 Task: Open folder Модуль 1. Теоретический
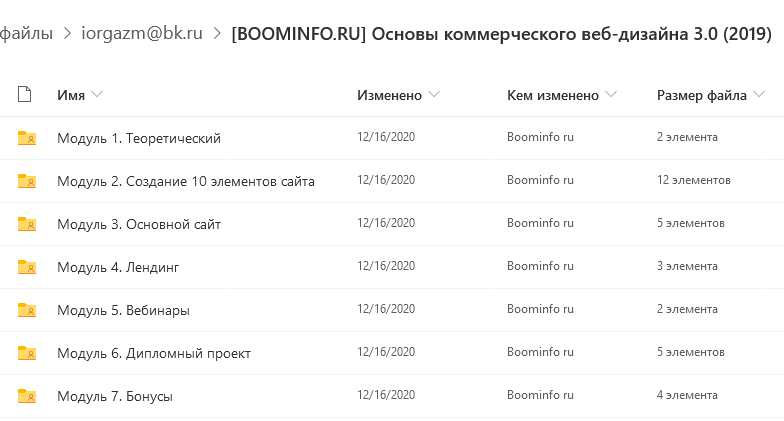pos(139,138)
